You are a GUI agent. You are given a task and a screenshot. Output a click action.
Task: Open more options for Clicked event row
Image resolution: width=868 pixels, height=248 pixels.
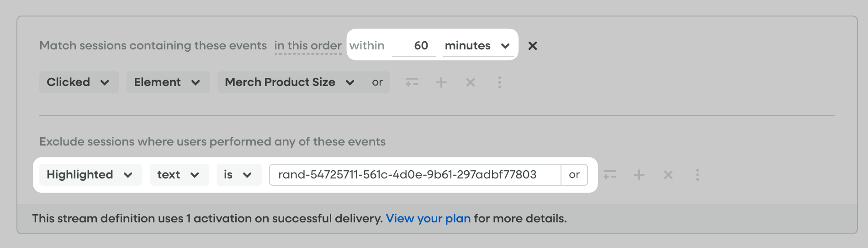coord(500,82)
